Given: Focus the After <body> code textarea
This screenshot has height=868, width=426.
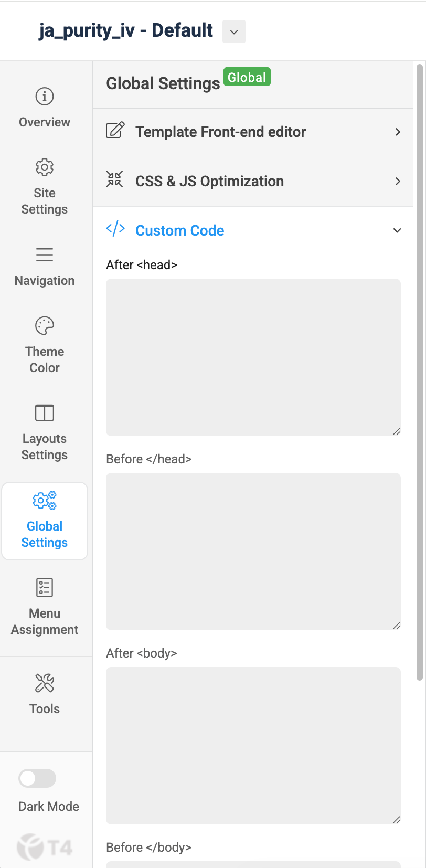Looking at the screenshot, I should pos(253,745).
